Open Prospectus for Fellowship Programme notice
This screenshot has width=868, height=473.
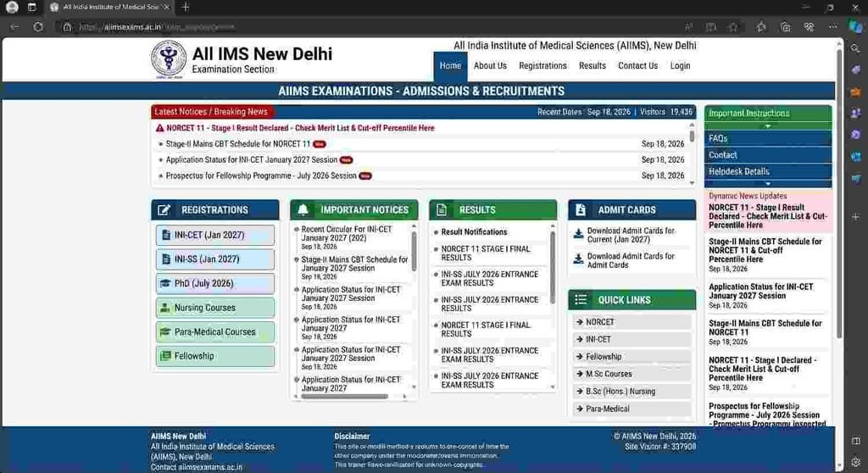click(x=261, y=175)
